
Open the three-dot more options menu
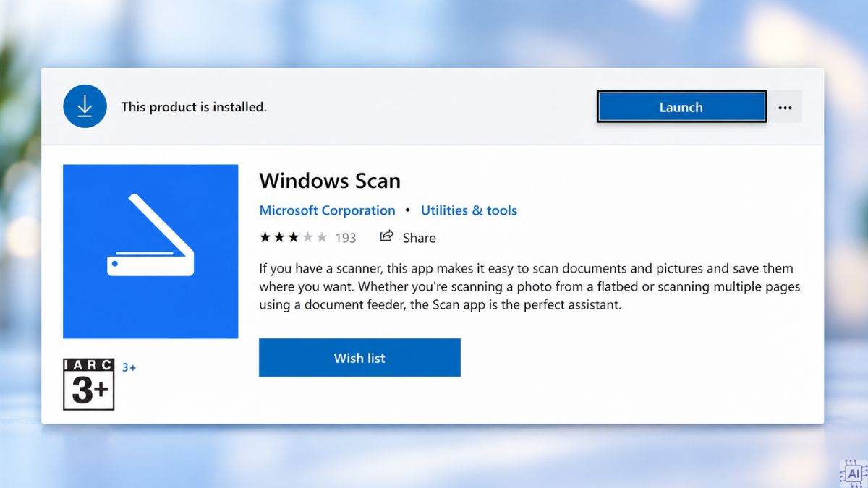pyautogui.click(x=785, y=108)
